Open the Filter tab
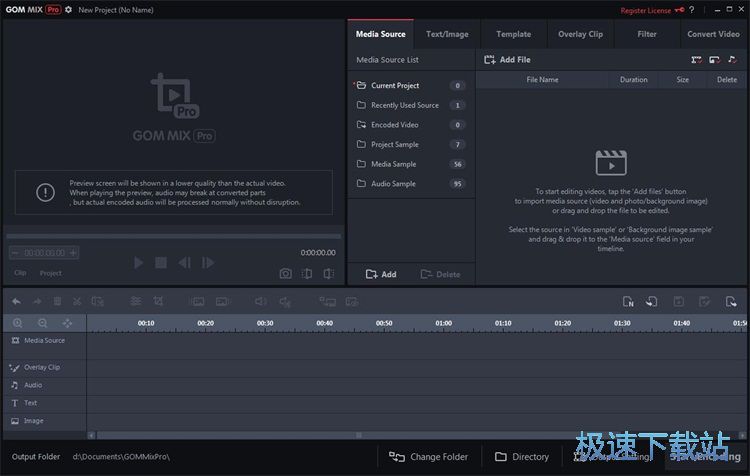750x476 pixels. pyautogui.click(x=647, y=34)
